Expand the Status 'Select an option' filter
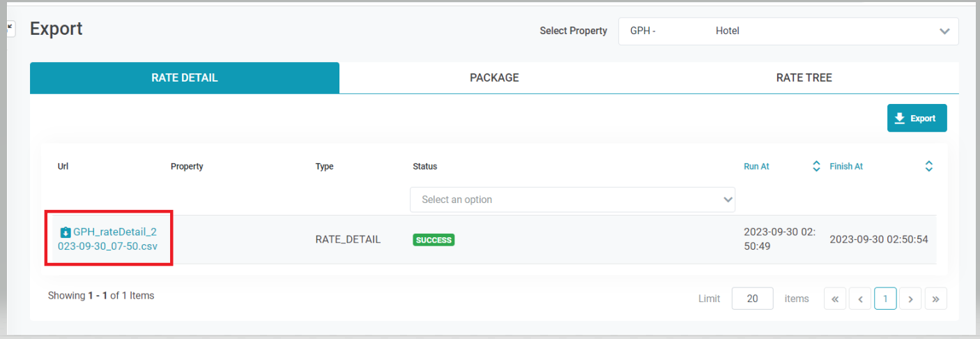Image resolution: width=980 pixels, height=339 pixels. pyautogui.click(x=572, y=199)
